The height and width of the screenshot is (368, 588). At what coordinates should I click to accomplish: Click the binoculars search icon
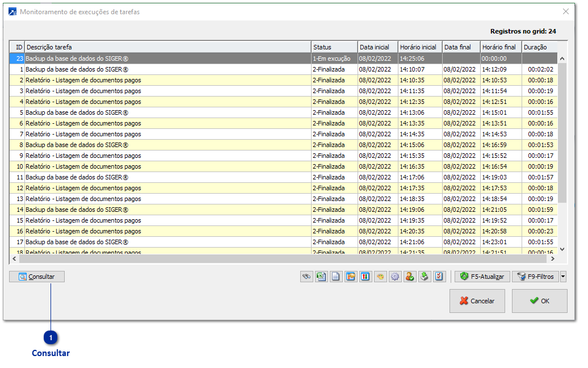[306, 277]
